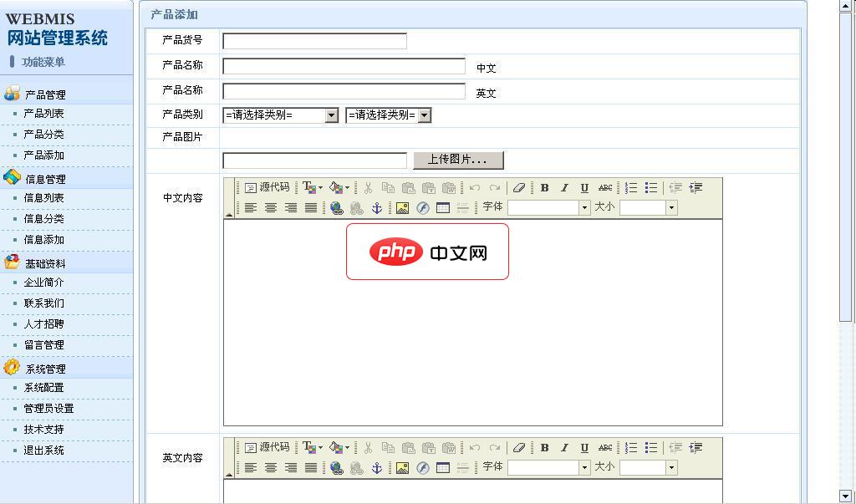Click the Redo arrow in 中文内容 editor
The image size is (856, 504).
[x=495, y=188]
